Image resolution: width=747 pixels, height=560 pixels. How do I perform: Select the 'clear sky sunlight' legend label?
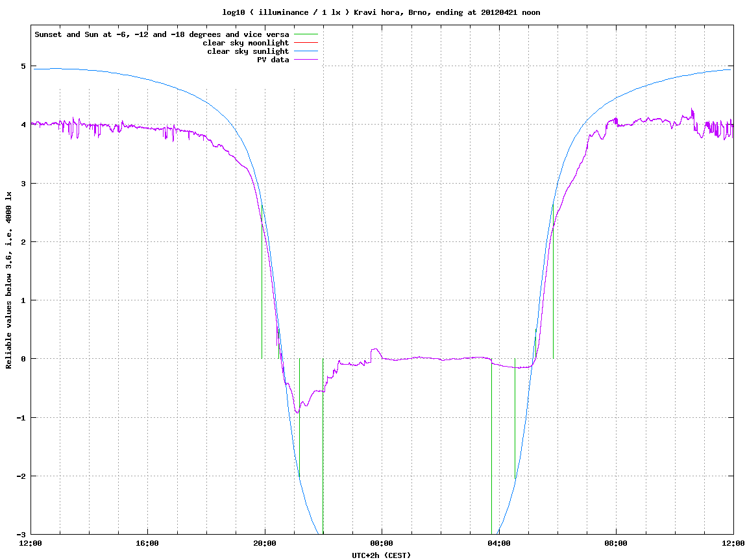(248, 51)
